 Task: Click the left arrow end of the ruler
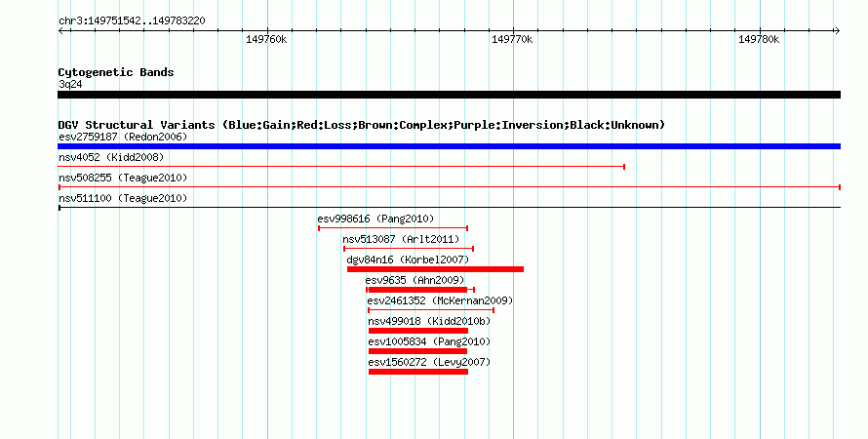(x=60, y=31)
